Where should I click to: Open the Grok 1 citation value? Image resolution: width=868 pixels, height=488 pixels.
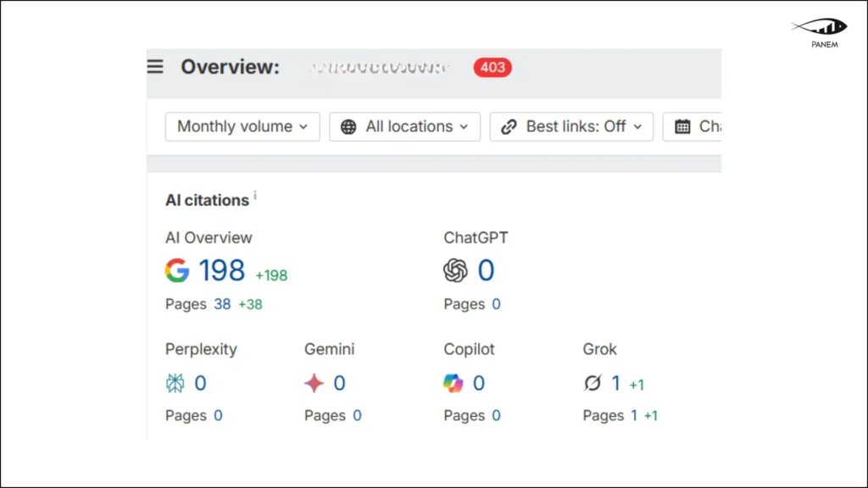point(615,383)
